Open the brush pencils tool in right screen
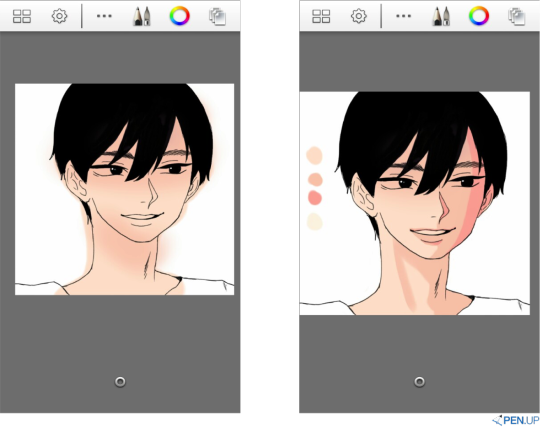This screenshot has height=428, width=540. pos(441,16)
